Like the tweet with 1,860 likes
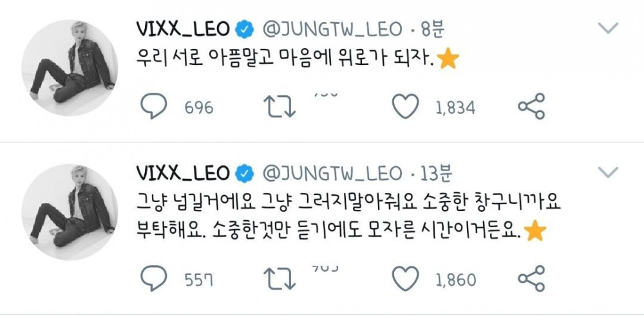The image size is (644, 316). point(405,279)
